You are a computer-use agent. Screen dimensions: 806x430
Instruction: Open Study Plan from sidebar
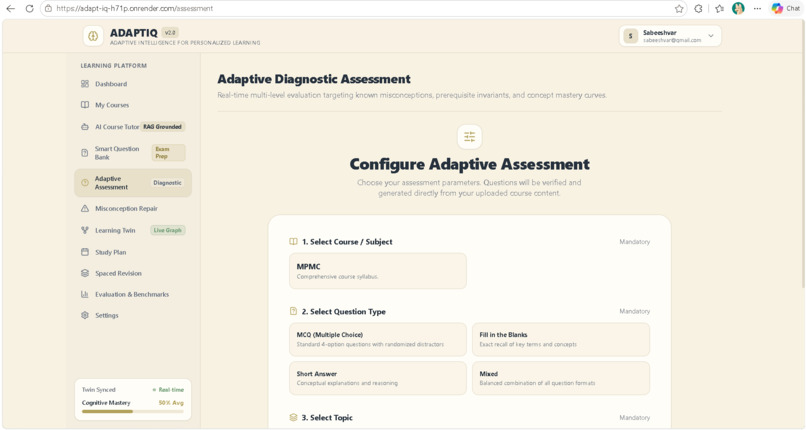point(133,252)
